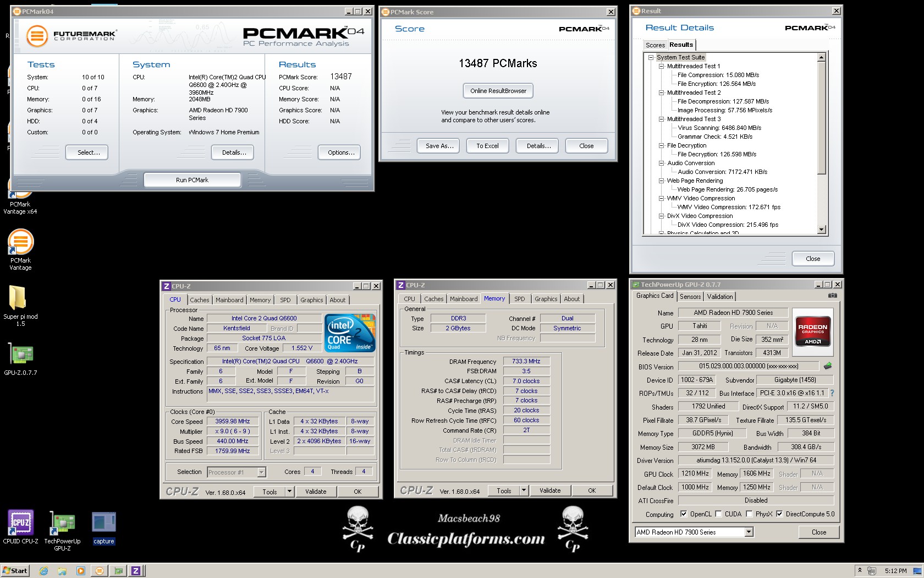Screen dimensions: 924x578
Task: Open the PCMark Vantage desktop shortcut
Action: 20,249
